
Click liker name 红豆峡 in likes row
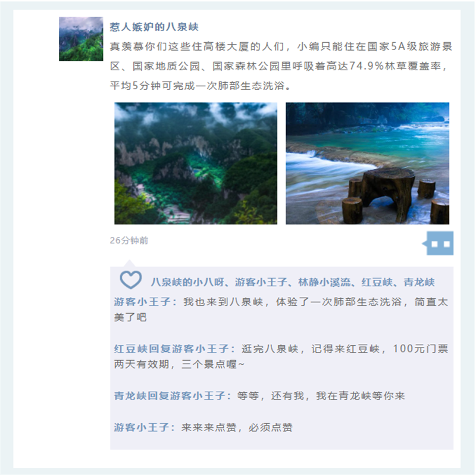377,282
